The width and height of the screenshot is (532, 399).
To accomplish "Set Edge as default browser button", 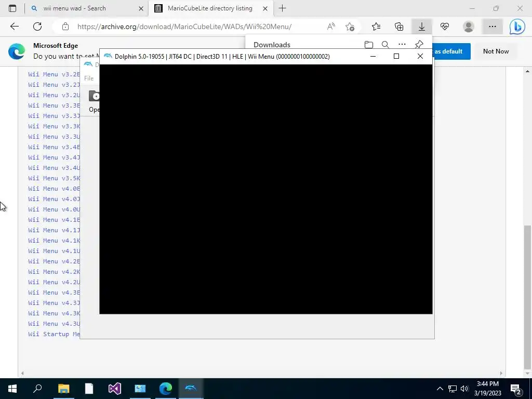I will pyautogui.click(x=451, y=51).
